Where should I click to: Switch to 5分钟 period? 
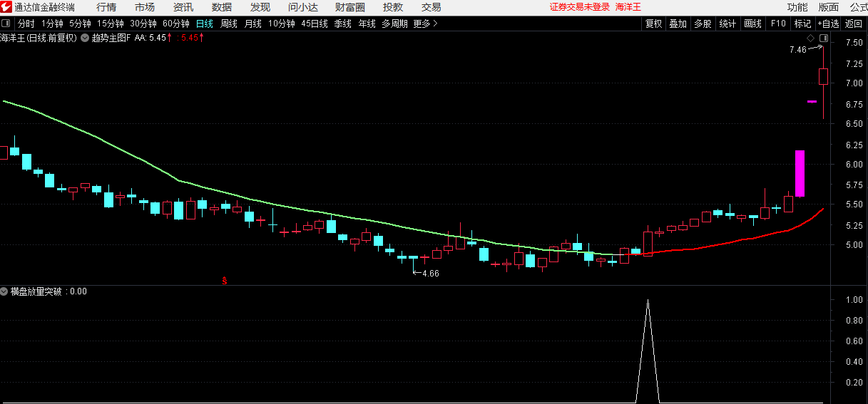coord(80,24)
